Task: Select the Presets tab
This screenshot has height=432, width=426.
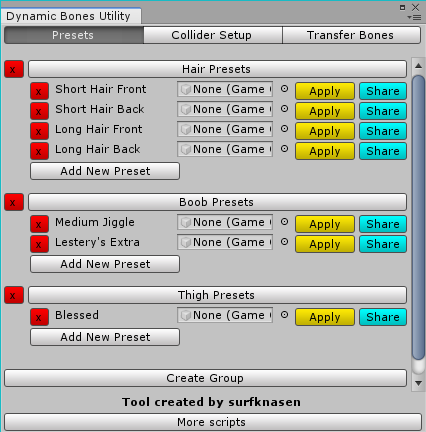Action: tap(74, 35)
